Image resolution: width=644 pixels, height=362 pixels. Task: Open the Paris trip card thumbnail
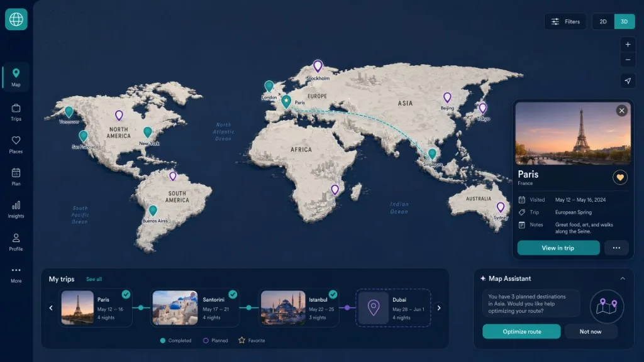(x=77, y=308)
